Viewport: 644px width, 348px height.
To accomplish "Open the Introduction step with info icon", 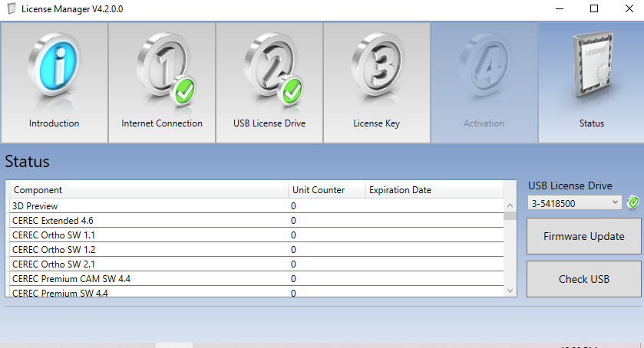I will (54, 83).
